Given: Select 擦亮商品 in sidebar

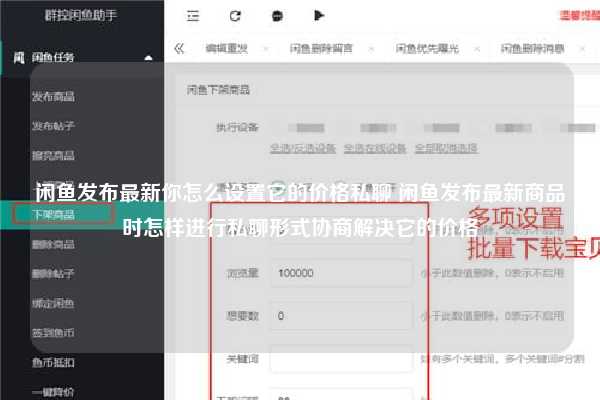Looking at the screenshot, I should (53, 155).
